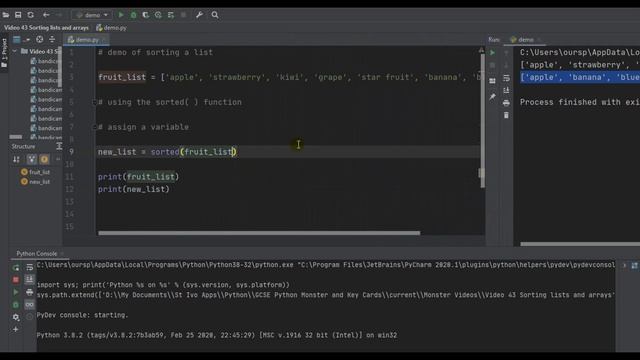Attach debugger green bug icon in console
Image resolution: width=640 pixels, height=360 pixels.
[16, 304]
